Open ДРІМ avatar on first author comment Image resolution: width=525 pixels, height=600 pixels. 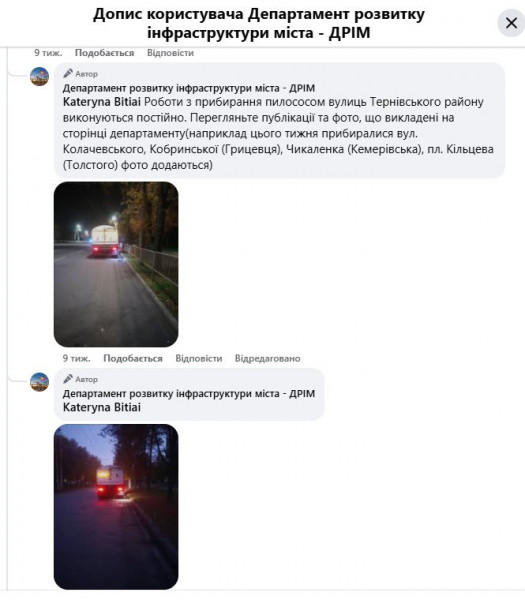tap(39, 76)
